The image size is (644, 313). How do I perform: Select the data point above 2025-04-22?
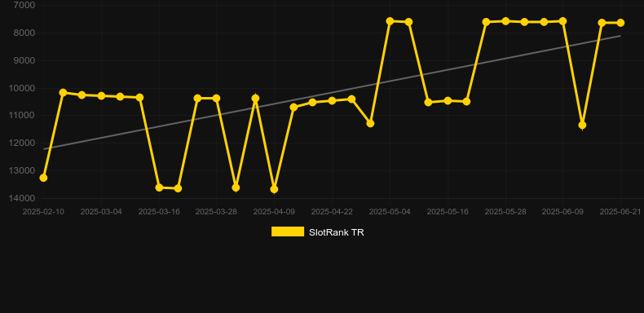[x=332, y=100]
